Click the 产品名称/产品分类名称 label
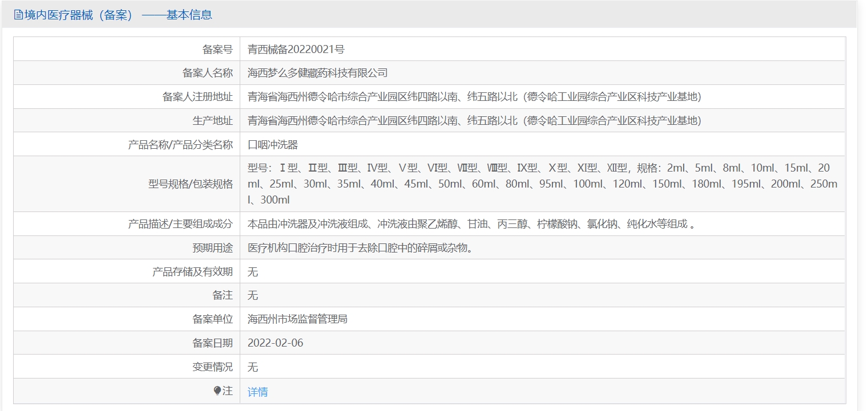This screenshot has width=868, height=411. (x=180, y=145)
